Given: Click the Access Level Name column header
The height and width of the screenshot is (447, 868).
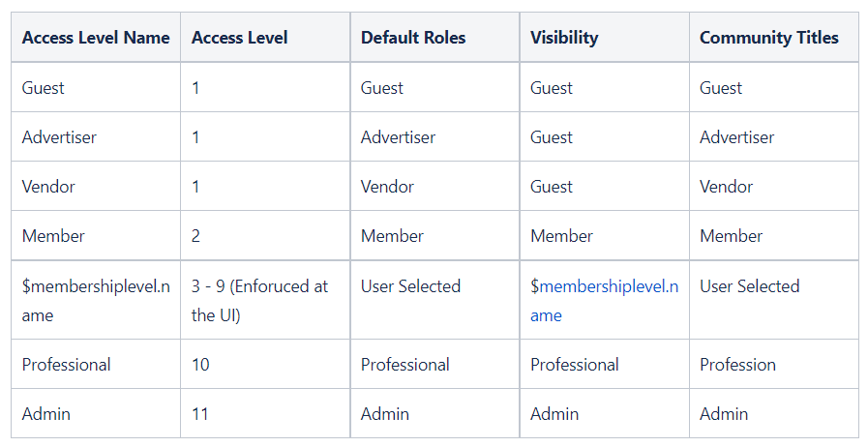Looking at the screenshot, I should (96, 38).
